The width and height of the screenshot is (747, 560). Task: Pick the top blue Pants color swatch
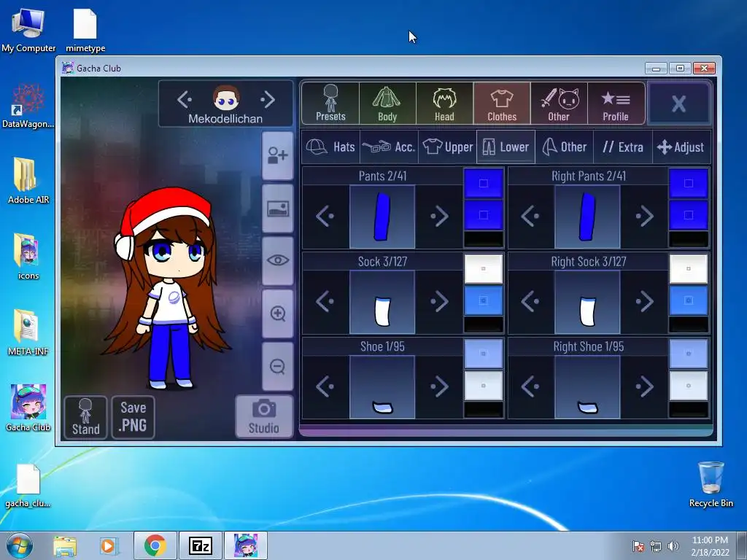pos(483,183)
